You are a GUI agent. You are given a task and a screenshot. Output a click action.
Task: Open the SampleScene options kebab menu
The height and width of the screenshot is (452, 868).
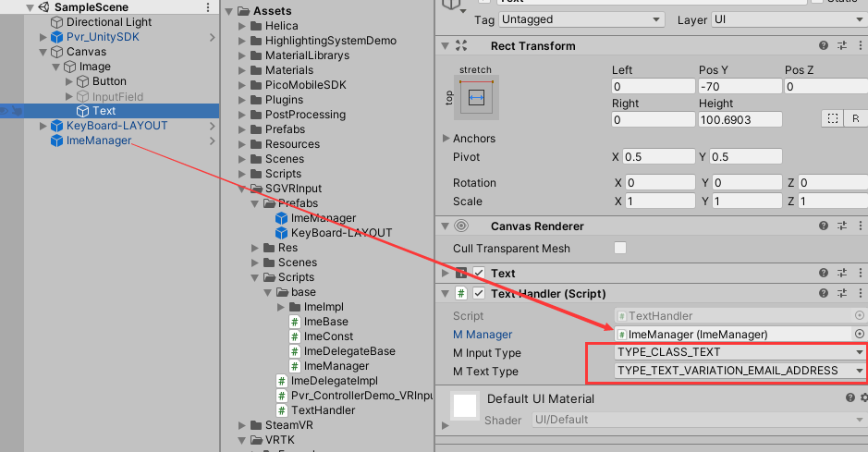pyautogui.click(x=208, y=7)
